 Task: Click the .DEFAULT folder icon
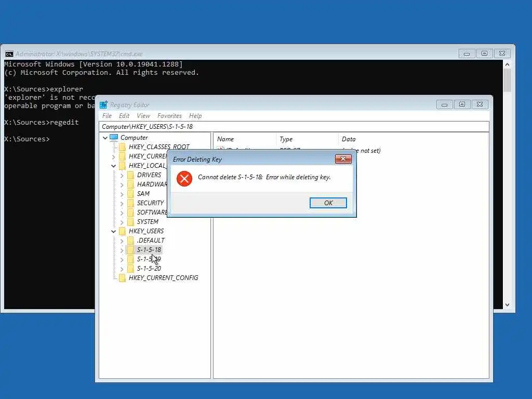coord(130,241)
